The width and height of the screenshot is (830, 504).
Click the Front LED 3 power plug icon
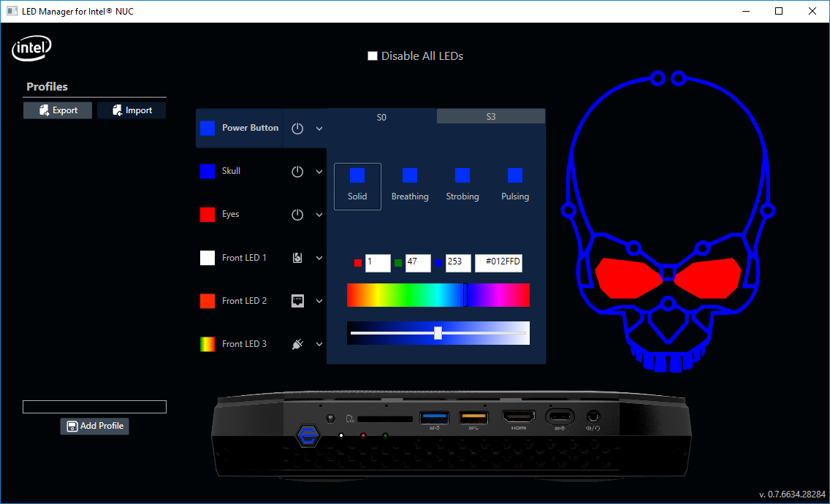tap(297, 344)
